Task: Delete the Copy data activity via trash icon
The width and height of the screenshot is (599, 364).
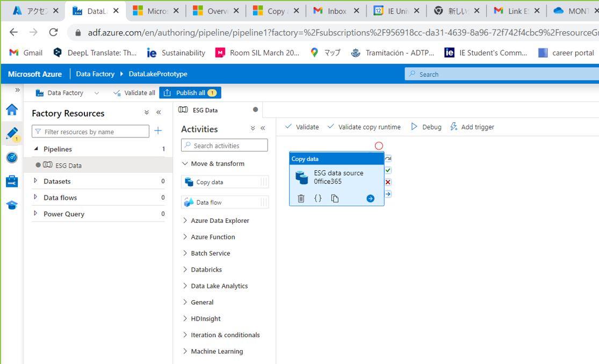Action: pos(302,198)
